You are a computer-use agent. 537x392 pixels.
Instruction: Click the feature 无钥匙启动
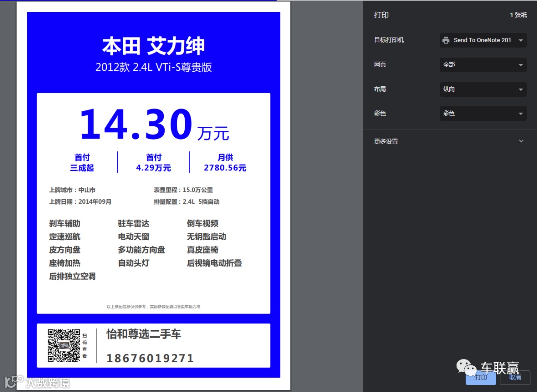[x=206, y=237]
